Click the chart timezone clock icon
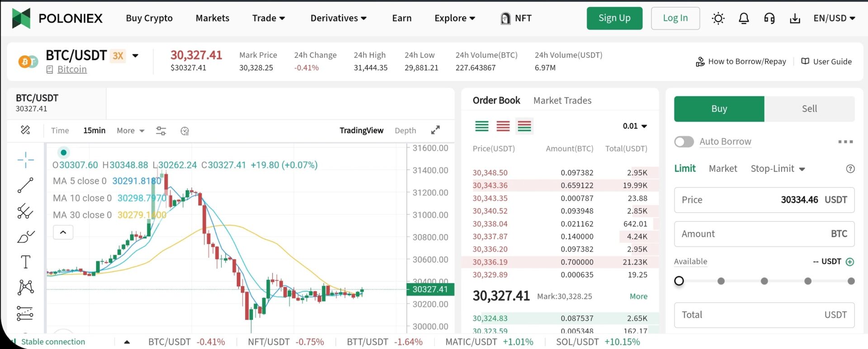The height and width of the screenshot is (349, 868). (x=184, y=131)
